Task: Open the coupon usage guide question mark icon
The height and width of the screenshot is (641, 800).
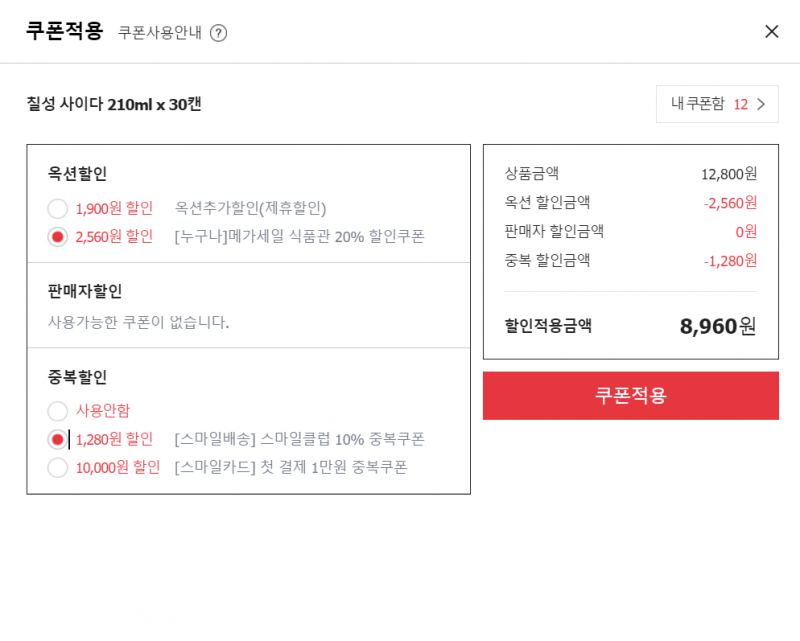Action: tap(218, 33)
